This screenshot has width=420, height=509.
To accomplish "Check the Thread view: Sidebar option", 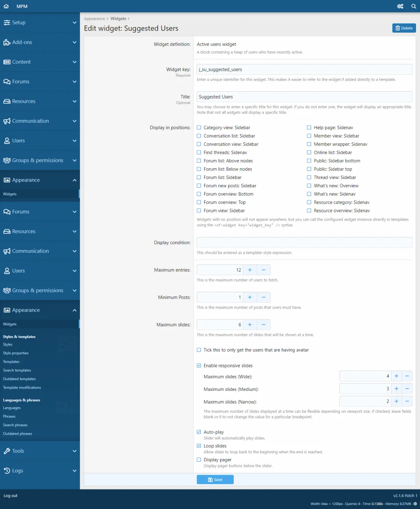I will [x=309, y=178].
